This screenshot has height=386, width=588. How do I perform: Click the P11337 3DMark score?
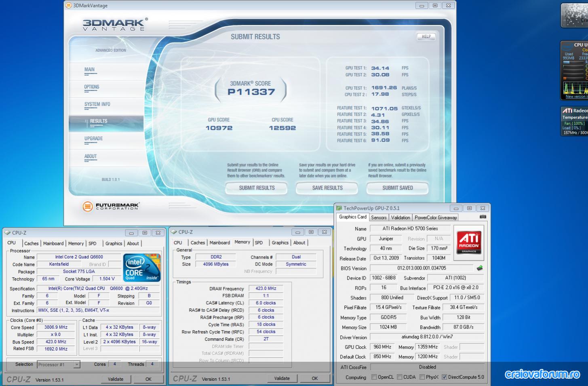251,92
